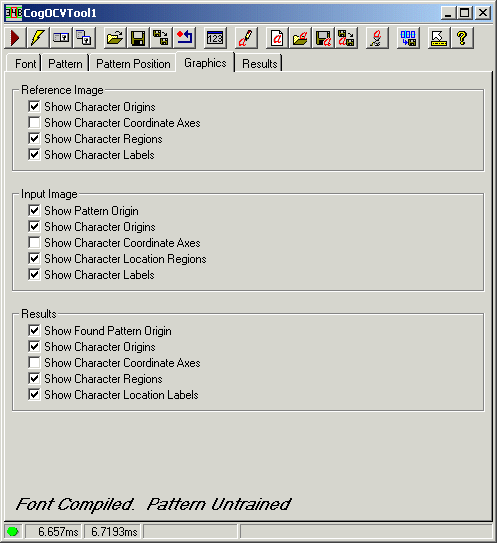Click save font as icon with disks and 'a'

tap(346, 38)
